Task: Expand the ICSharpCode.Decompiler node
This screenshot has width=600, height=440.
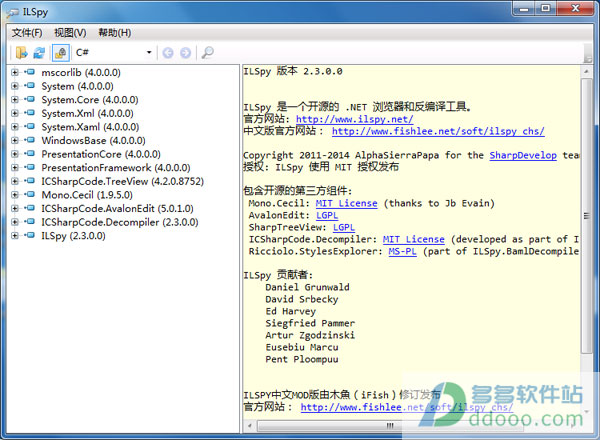Action: coord(15,222)
